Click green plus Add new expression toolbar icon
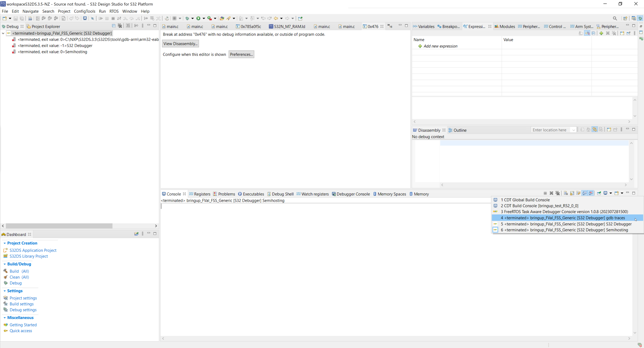This screenshot has width=644, height=348. pyautogui.click(x=601, y=33)
